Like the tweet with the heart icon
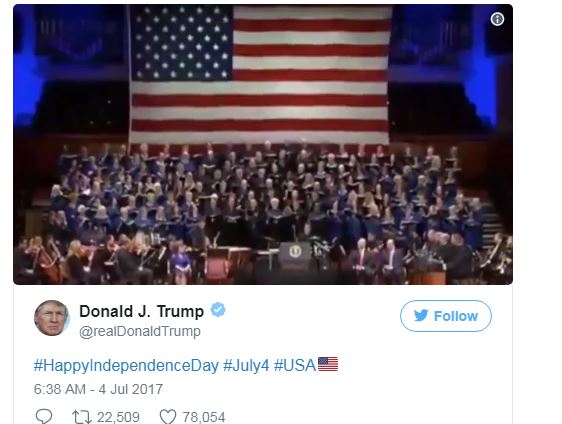 (167, 417)
